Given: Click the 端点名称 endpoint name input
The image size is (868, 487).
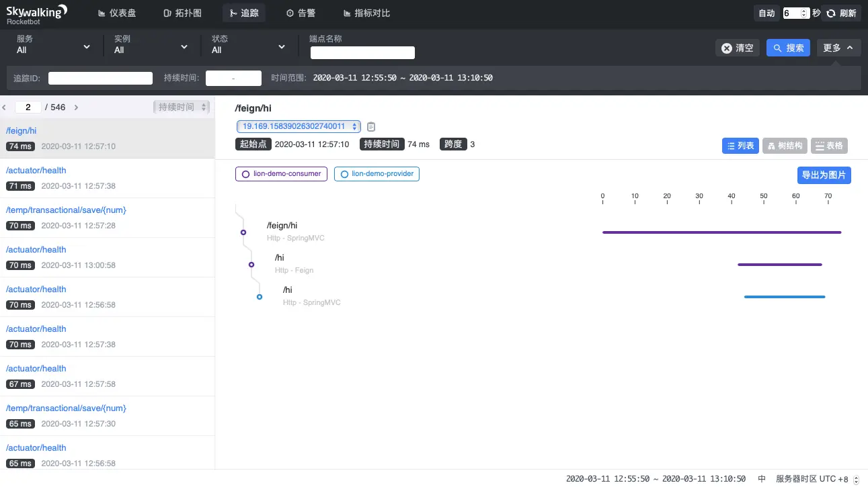Looking at the screenshot, I should point(362,53).
